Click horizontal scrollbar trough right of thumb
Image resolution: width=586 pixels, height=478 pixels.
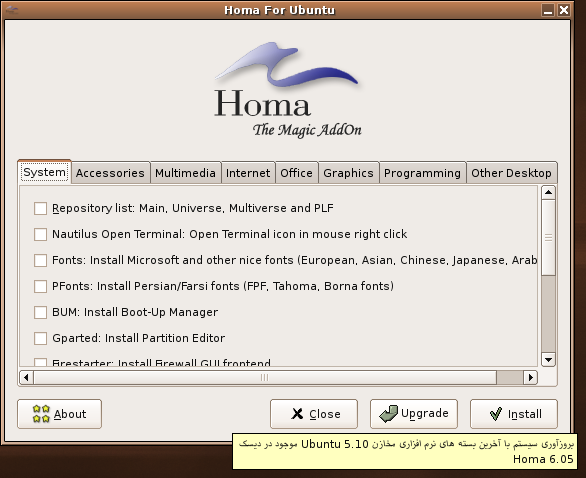click(510, 377)
